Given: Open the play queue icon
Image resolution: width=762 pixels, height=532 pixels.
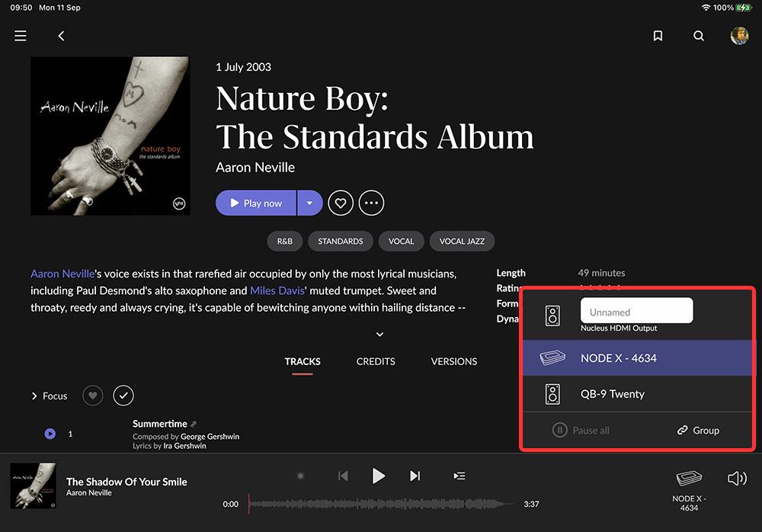Looking at the screenshot, I should [459, 476].
